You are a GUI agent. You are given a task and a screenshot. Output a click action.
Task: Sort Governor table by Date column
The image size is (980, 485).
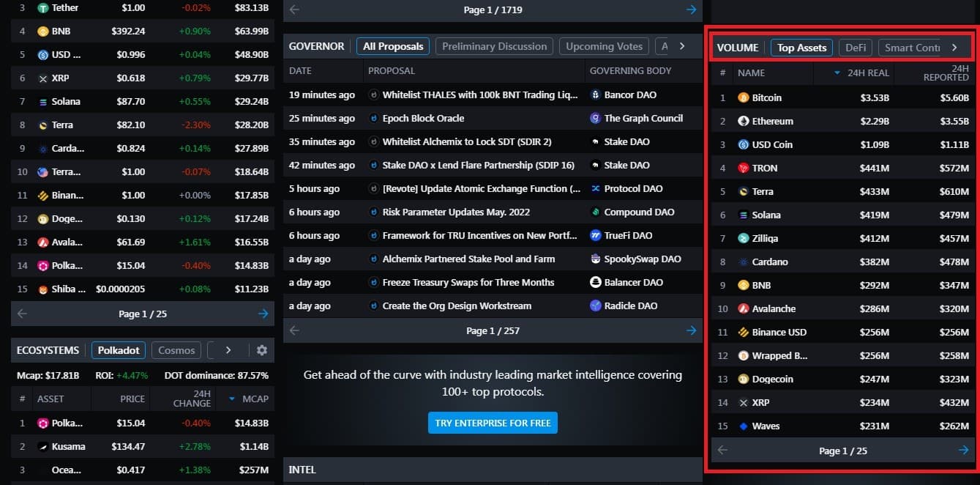300,71
